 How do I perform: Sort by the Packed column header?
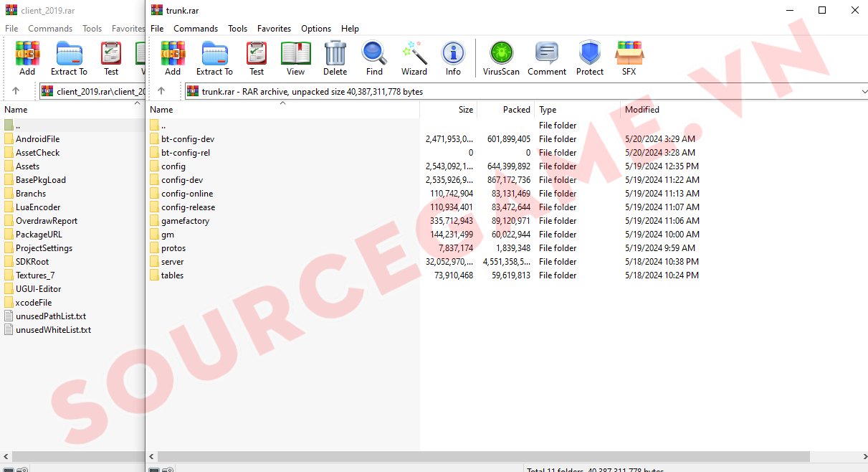coord(505,110)
